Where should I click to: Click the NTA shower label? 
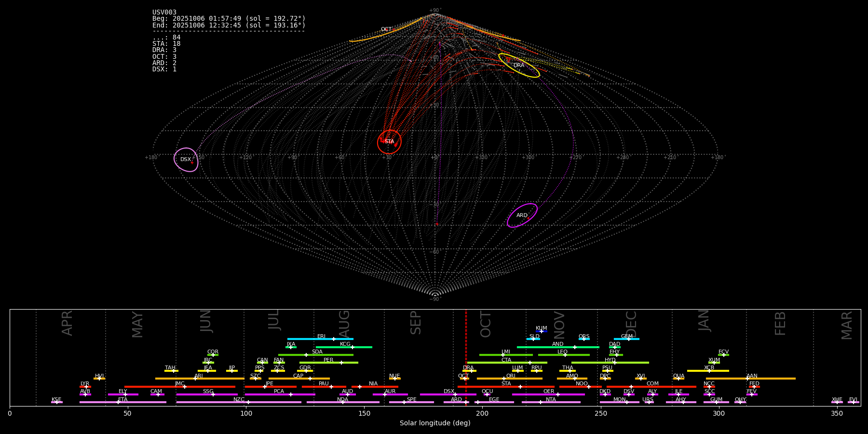click(x=551, y=400)
